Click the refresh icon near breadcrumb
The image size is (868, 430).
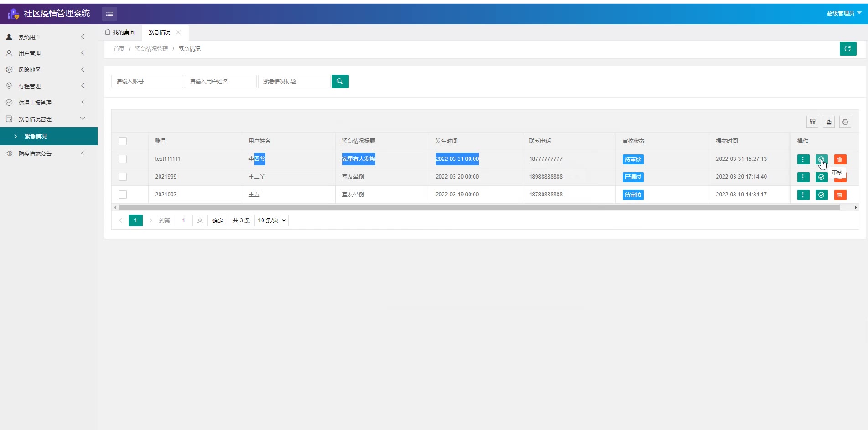847,49
